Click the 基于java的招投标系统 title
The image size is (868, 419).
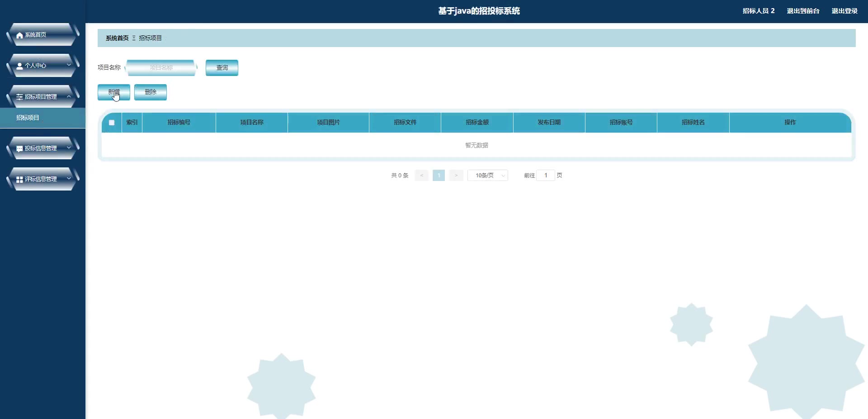point(479,11)
